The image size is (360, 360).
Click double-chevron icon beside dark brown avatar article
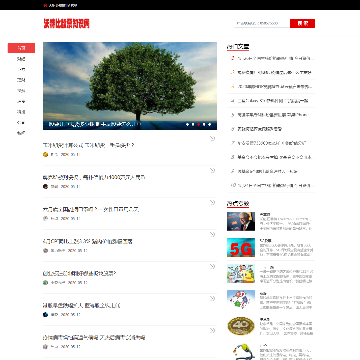click(212, 170)
